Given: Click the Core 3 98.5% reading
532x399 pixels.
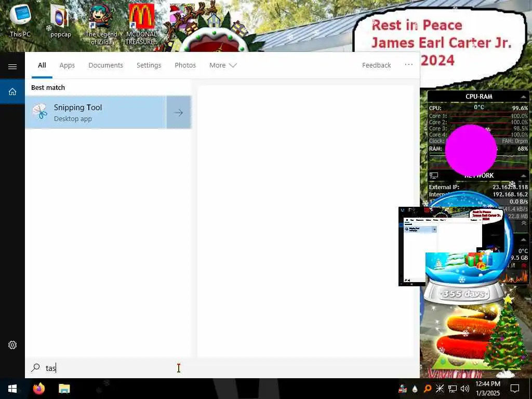Looking at the screenshot, I should tap(521, 129).
